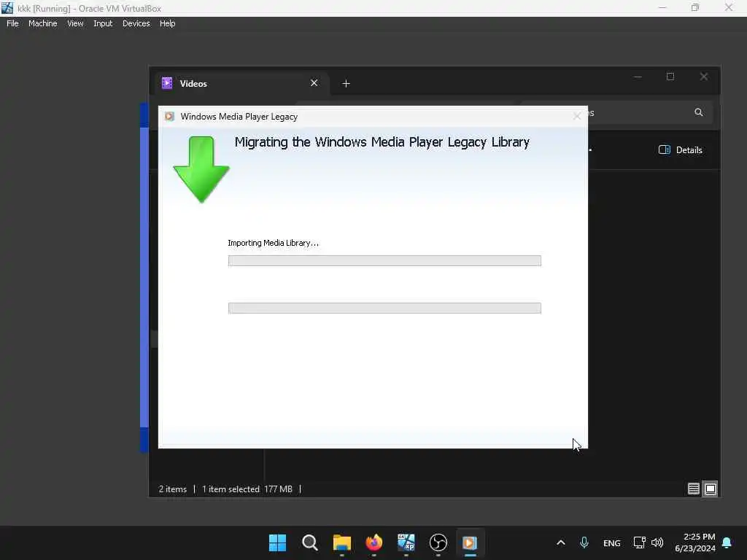Screen dimensions: 747x560
Task: Click the upper import progress bar
Action: click(x=384, y=260)
